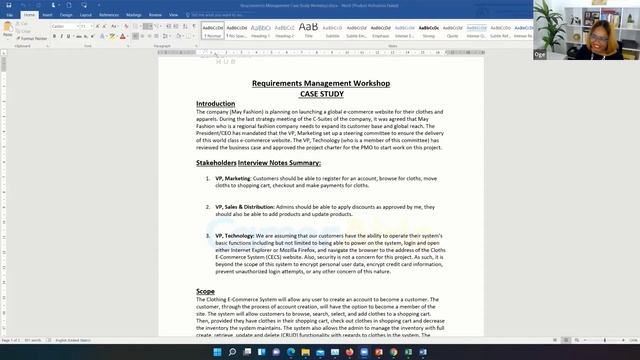This screenshot has height=360, width=640.
Task: Open File Explorer from the taskbar
Action: click(305, 352)
